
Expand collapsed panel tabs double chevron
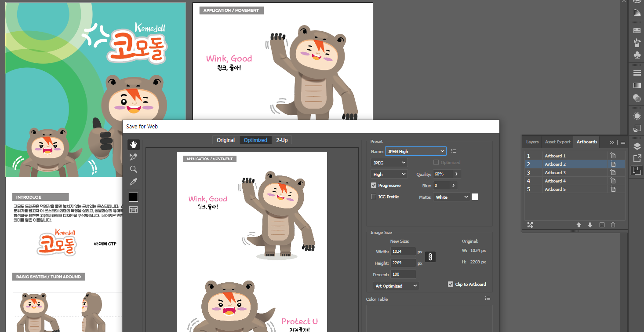(612, 142)
